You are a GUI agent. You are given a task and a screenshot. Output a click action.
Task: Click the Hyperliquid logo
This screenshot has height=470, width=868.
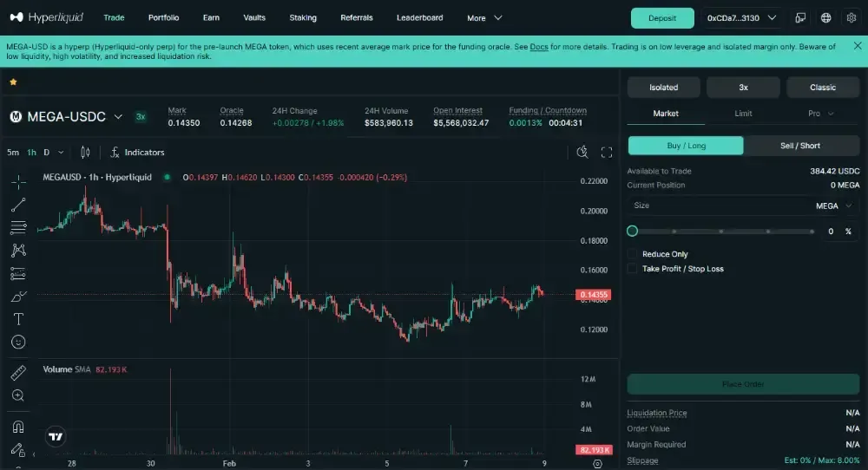coord(47,17)
